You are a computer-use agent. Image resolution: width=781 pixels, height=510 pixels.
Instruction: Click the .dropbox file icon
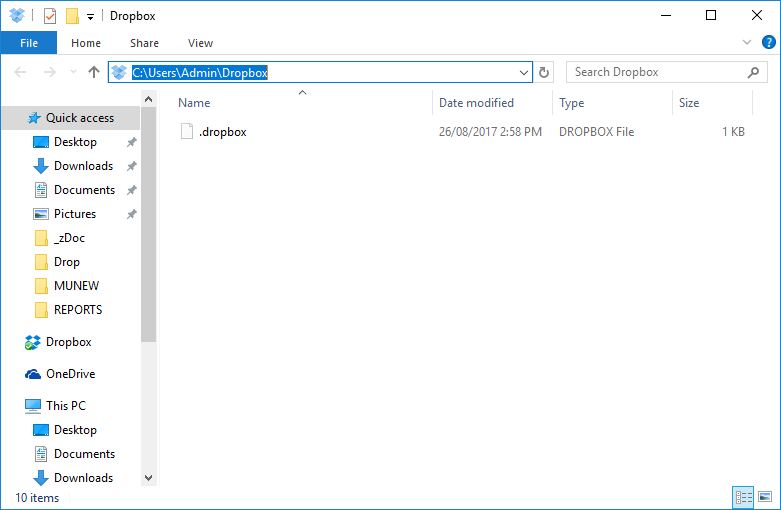pos(187,131)
